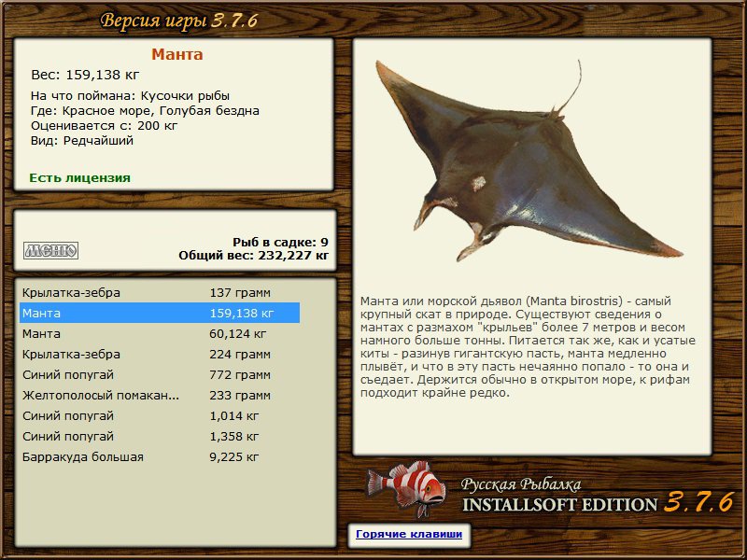This screenshot has width=747, height=560.
Task: Select the Манта 60,124 кг row
Action: click(160, 333)
